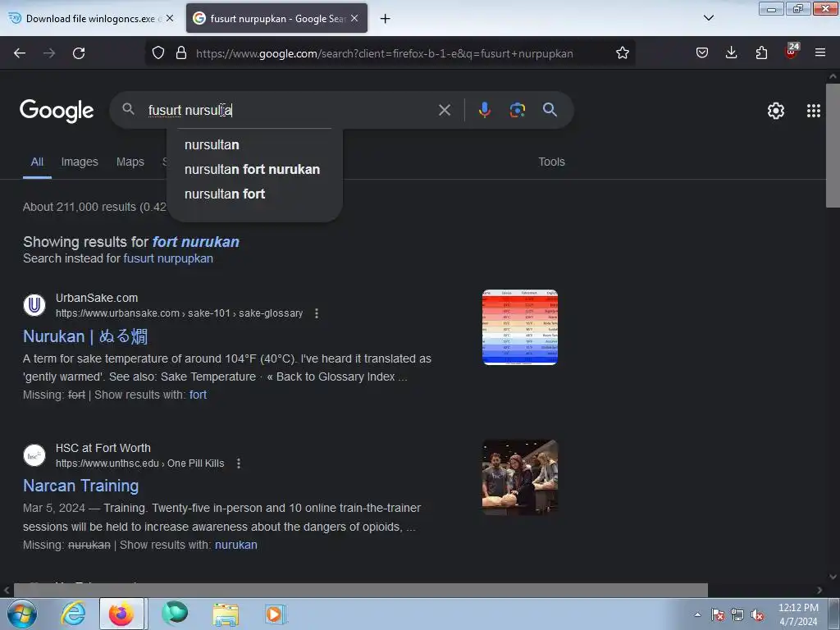
Task: Open the tracking protection shield icon
Action: pos(158,53)
